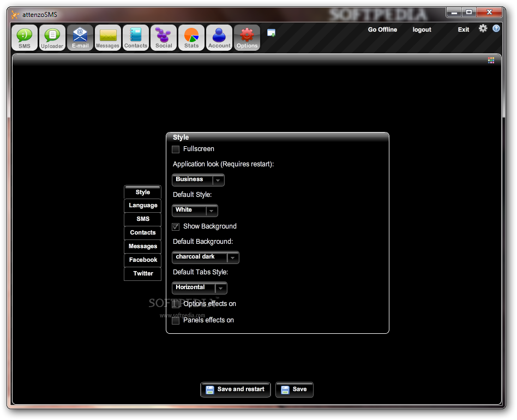Enable the Fullscreen checkbox
The height and width of the screenshot is (420, 517).
click(x=176, y=149)
